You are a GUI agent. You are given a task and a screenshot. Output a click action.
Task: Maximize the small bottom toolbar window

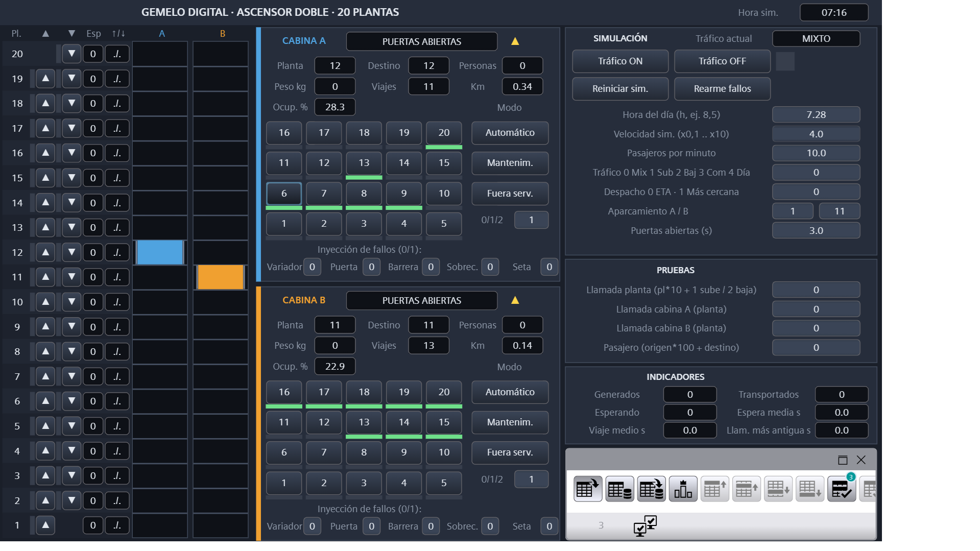point(843,460)
